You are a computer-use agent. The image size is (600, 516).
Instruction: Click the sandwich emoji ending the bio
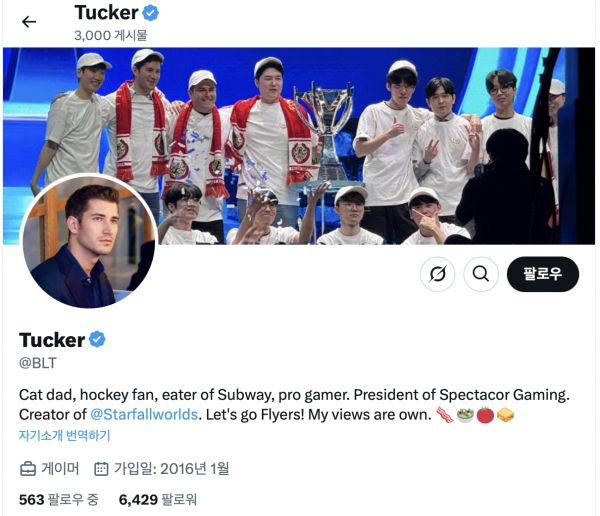pyautogui.click(x=505, y=414)
